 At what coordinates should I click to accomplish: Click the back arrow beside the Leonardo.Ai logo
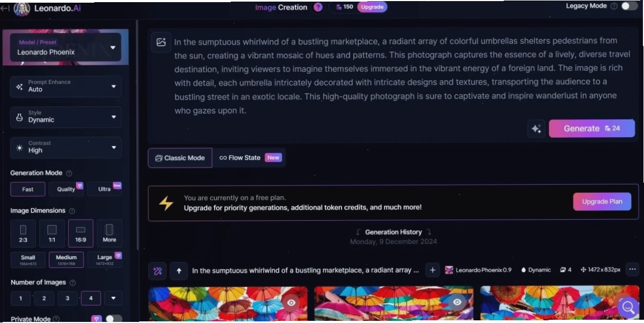(5, 8)
